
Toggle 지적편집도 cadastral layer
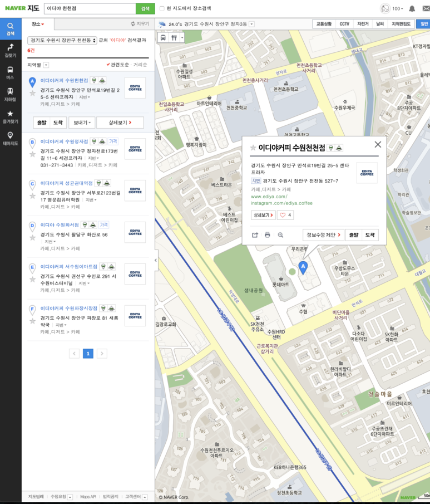401,24
